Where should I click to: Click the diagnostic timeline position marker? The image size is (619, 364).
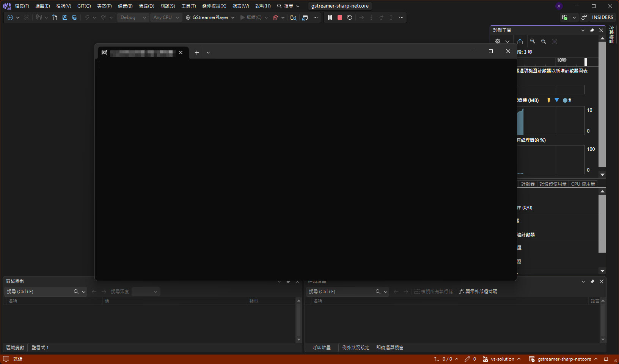586,62
